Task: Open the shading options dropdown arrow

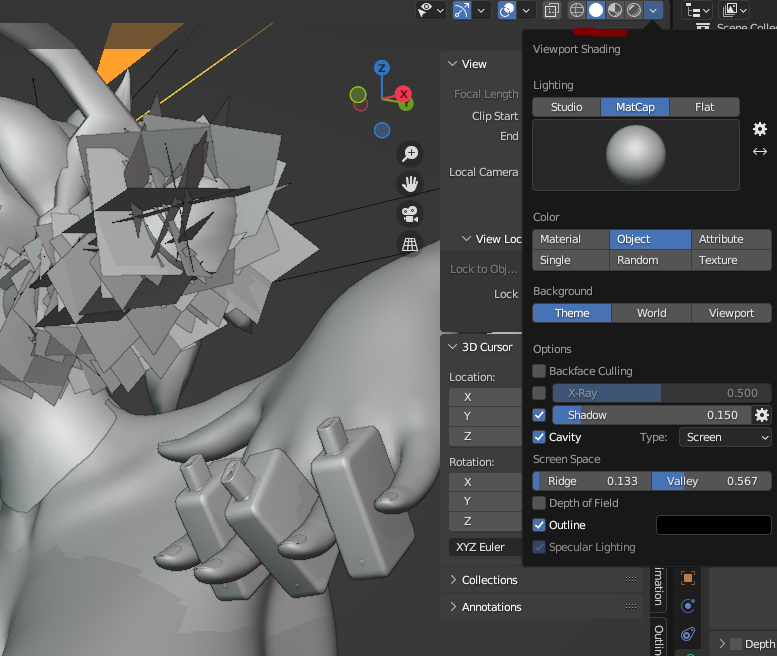Action: [x=654, y=10]
